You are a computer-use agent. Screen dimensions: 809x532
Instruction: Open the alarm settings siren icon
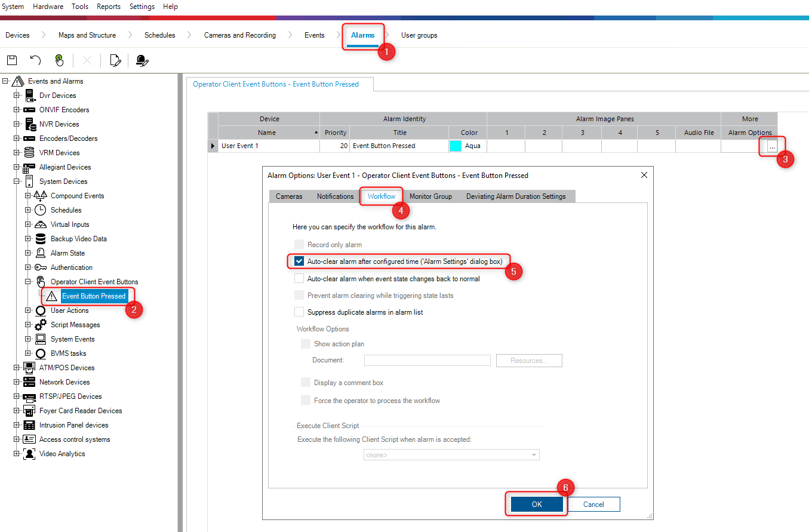(142, 60)
